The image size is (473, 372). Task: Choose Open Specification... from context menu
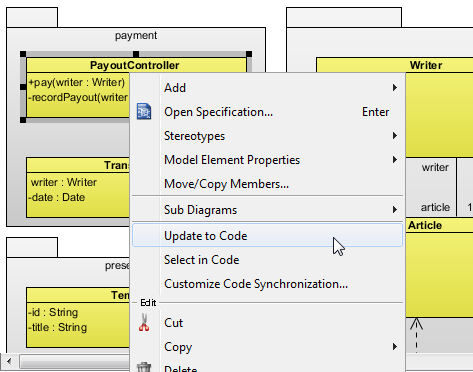[x=267, y=112]
